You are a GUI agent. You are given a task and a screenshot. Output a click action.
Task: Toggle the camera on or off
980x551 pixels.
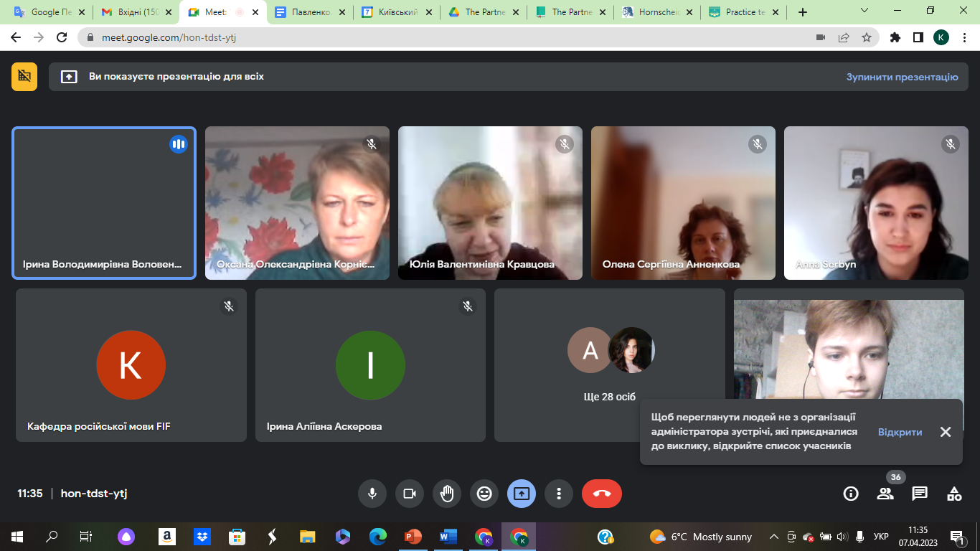[410, 494]
